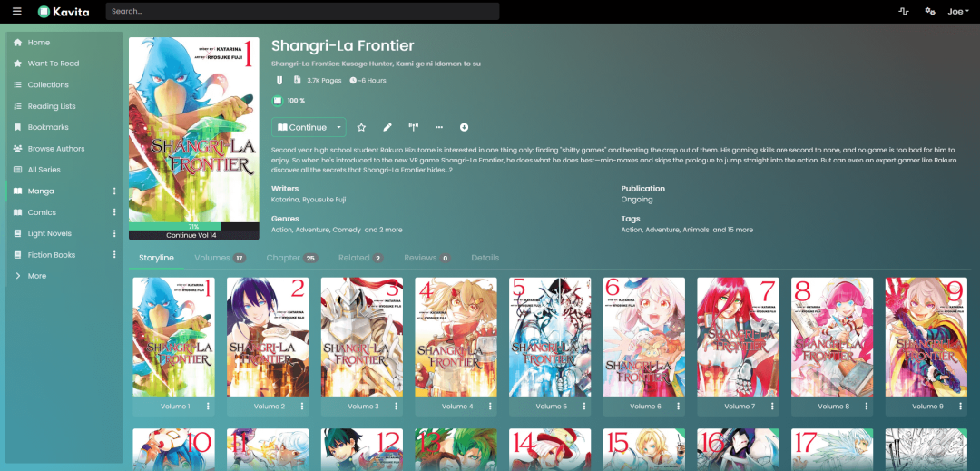Click the scrobbling tower icon
The width and height of the screenshot is (980, 471).
coord(413,127)
